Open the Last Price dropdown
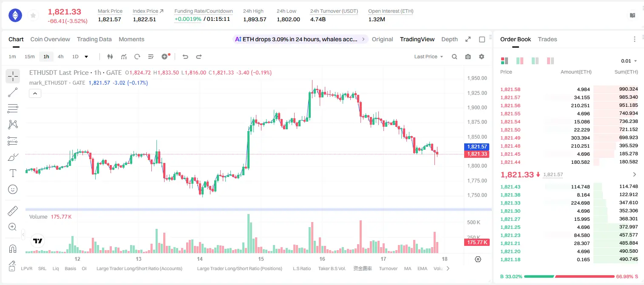Screen dimensions: 644x285 click(x=428, y=57)
